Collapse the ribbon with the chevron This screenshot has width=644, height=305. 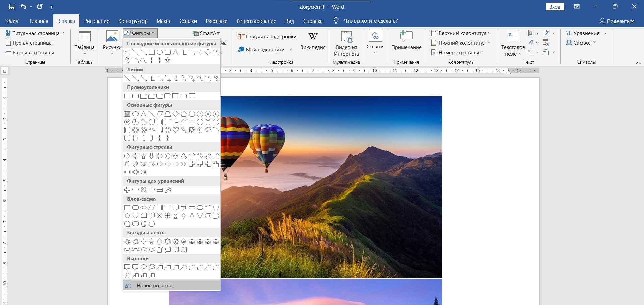638,63
